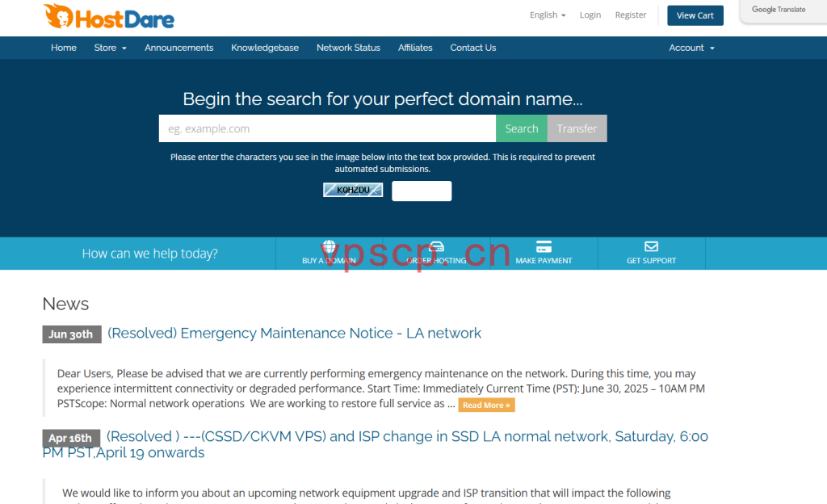The height and width of the screenshot is (504, 827).
Task: Open the HostDare logo homepage link
Action: pos(109,16)
